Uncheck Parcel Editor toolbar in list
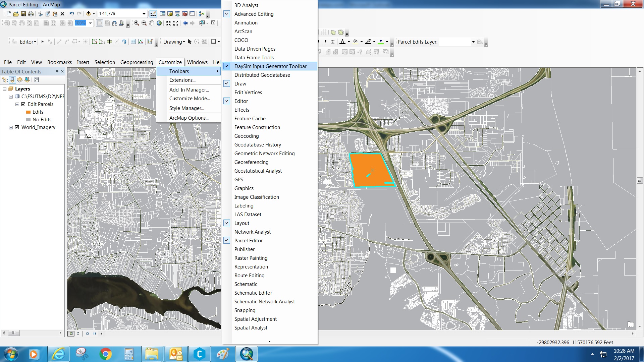Screen dimensions: 644x362 [248, 241]
